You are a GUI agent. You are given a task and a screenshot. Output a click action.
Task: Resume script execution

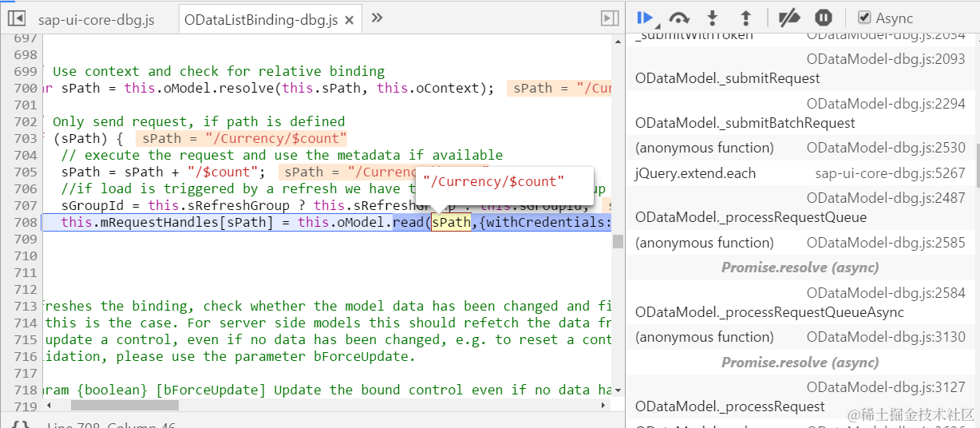(646, 18)
